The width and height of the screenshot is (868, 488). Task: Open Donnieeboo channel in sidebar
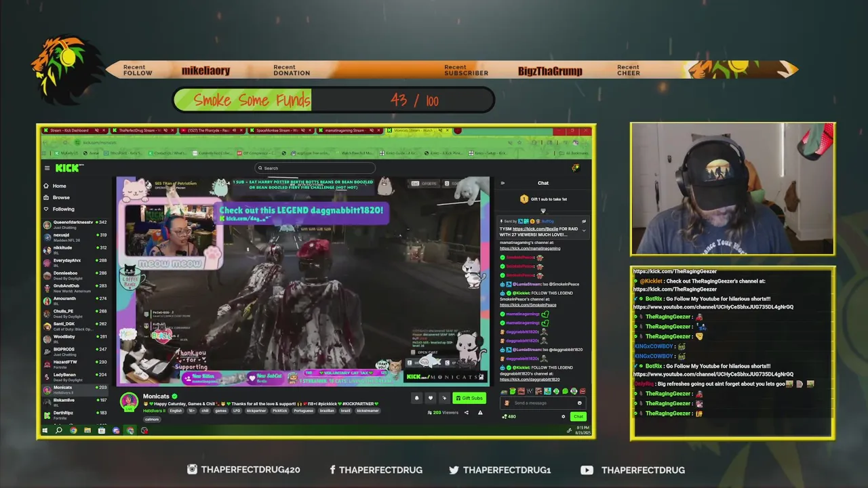pos(76,275)
